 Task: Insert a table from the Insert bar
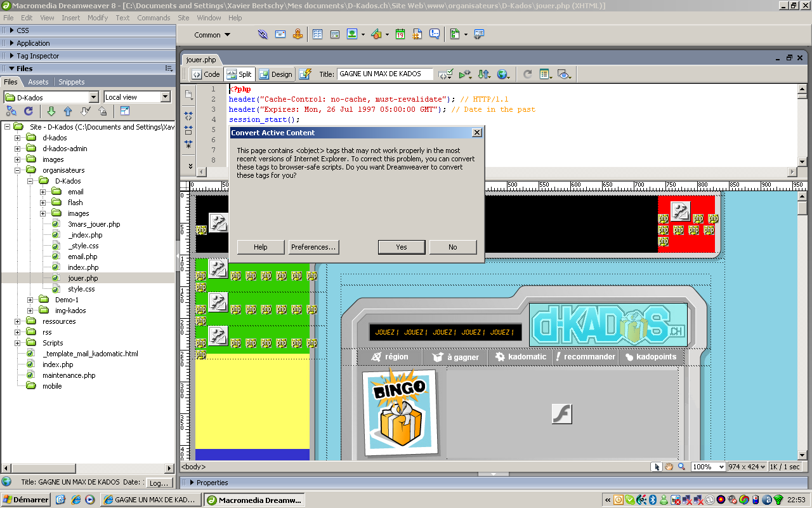tap(317, 34)
